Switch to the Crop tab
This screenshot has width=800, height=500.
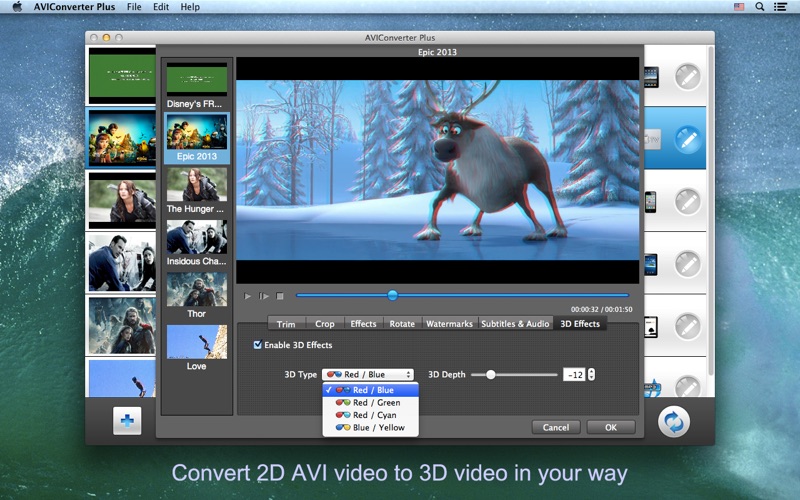[x=324, y=324]
